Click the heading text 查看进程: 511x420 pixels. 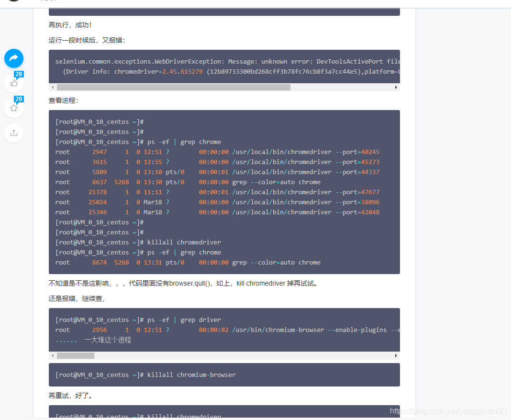point(64,100)
